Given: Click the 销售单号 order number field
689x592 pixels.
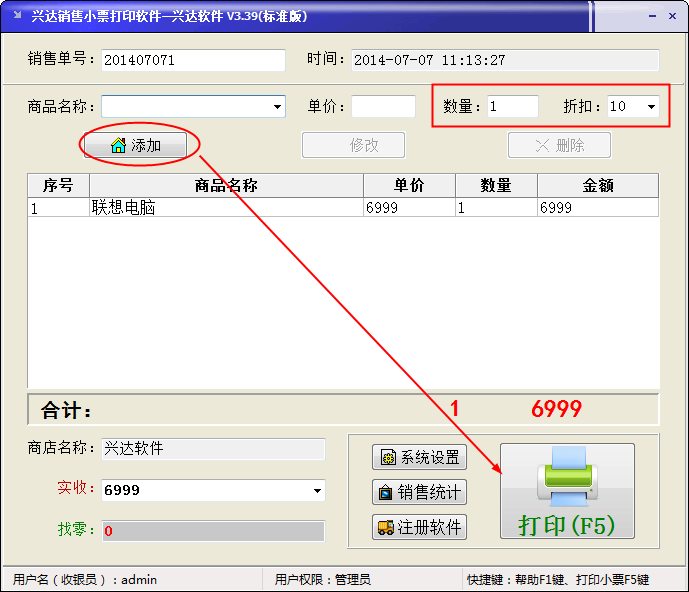Looking at the screenshot, I should 193,60.
